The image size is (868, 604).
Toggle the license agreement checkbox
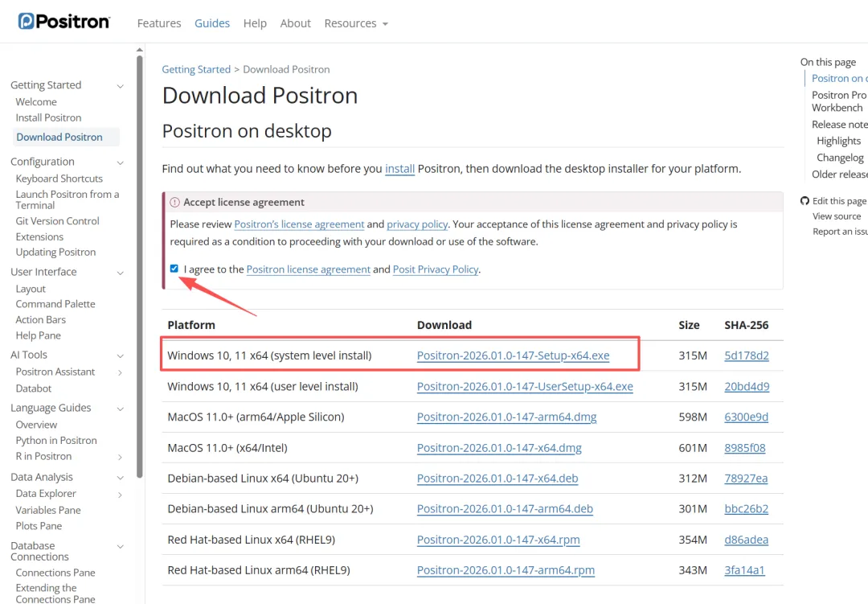point(174,269)
